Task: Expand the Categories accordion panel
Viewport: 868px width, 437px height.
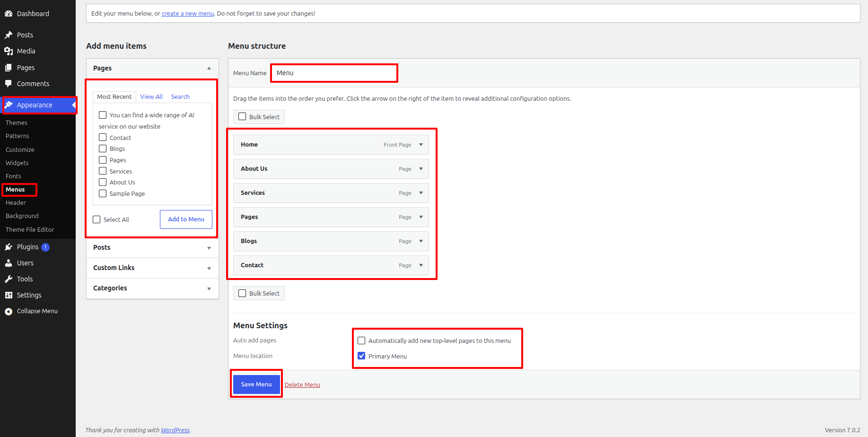Action: (x=152, y=288)
